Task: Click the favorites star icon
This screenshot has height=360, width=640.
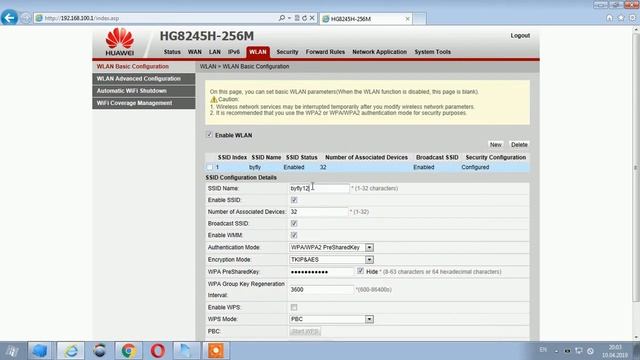Action: 621,18
